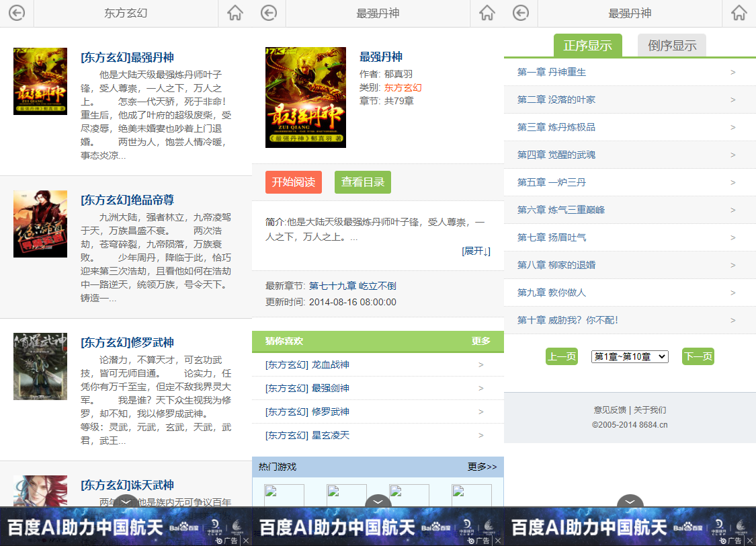Screen dimensions: 756x546
Task: Open chapter 第七章 扬眉吐气
Action: click(630, 237)
